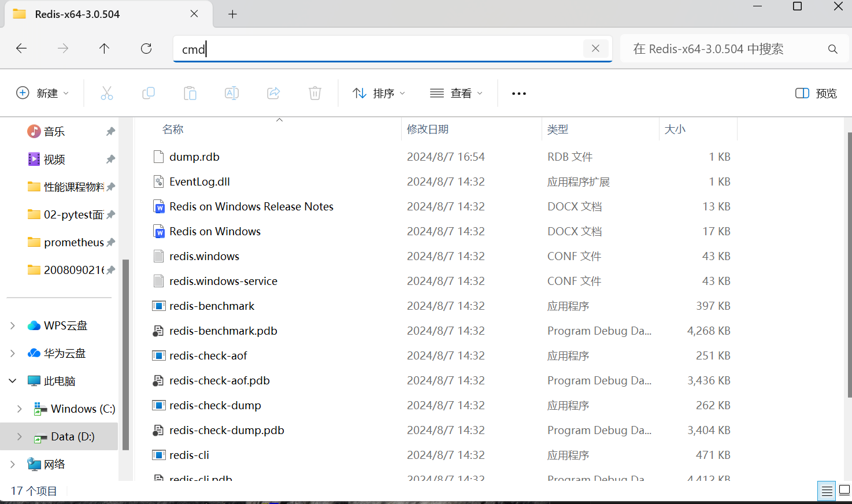Screen dimensions: 852x504
Task: Select the redis-check-aof application
Action: click(208, 355)
